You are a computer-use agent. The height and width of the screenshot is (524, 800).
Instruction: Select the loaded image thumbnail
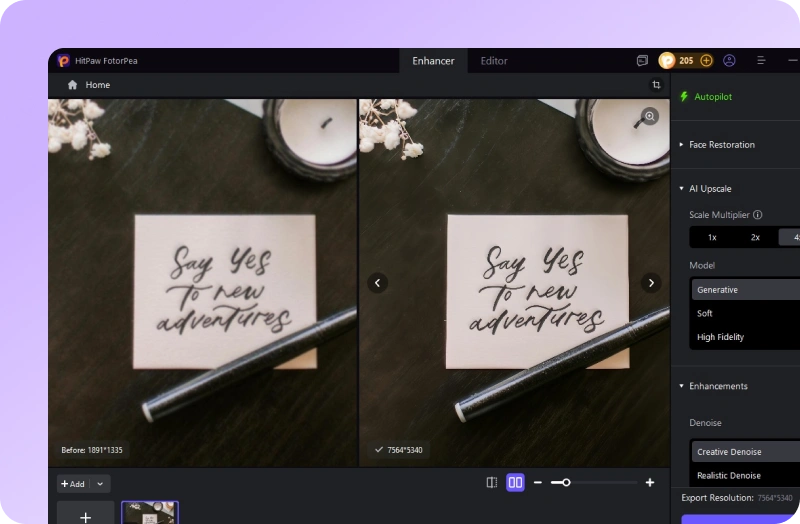[x=150, y=513]
